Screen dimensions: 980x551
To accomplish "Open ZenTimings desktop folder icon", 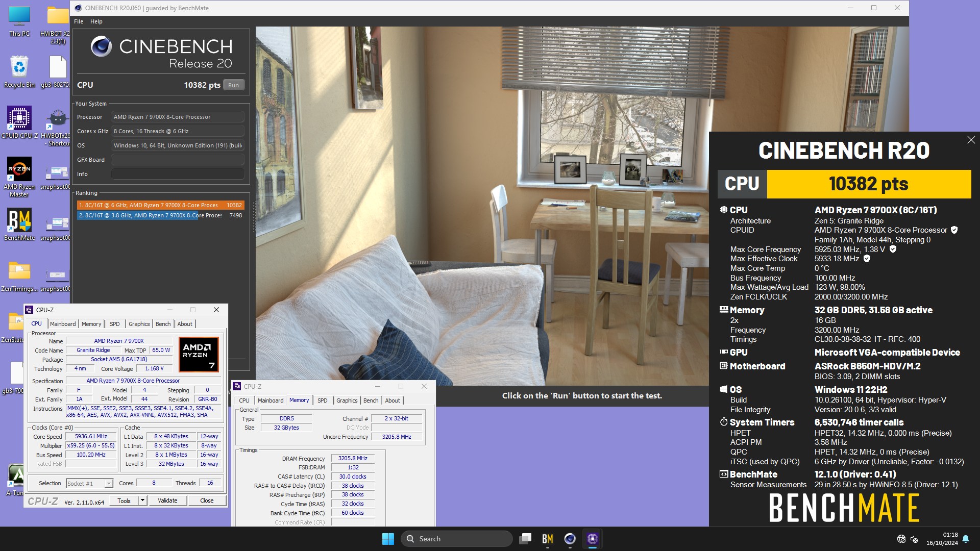I will [19, 275].
